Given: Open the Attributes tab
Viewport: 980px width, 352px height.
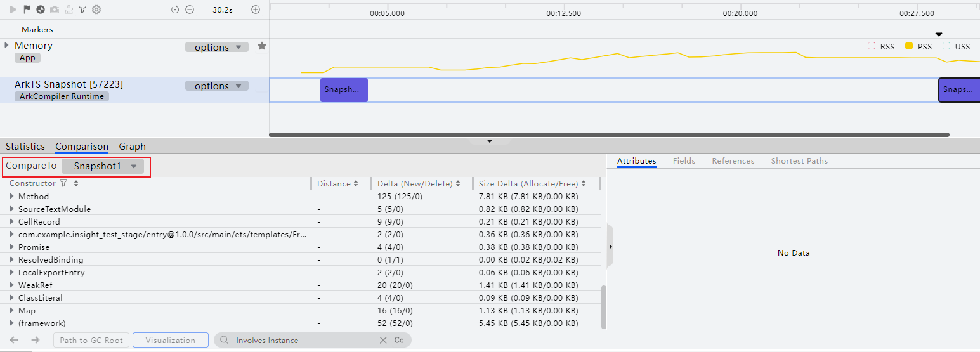Looking at the screenshot, I should coord(636,161).
